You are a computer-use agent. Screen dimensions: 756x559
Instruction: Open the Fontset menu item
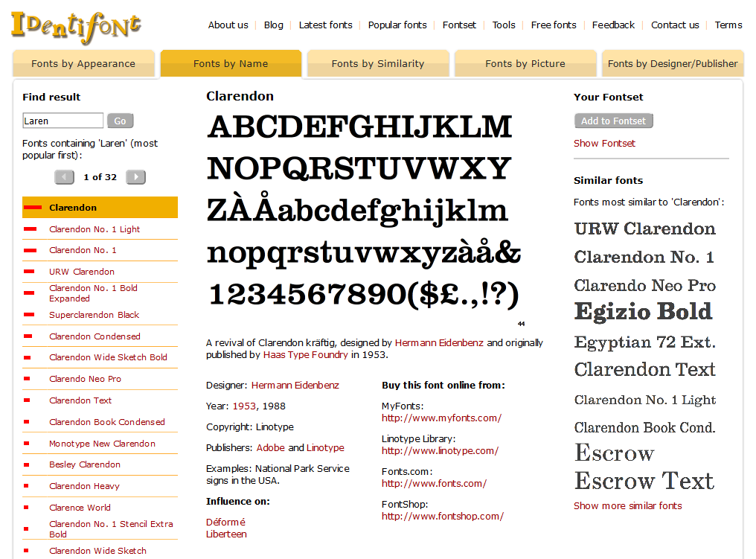point(459,25)
